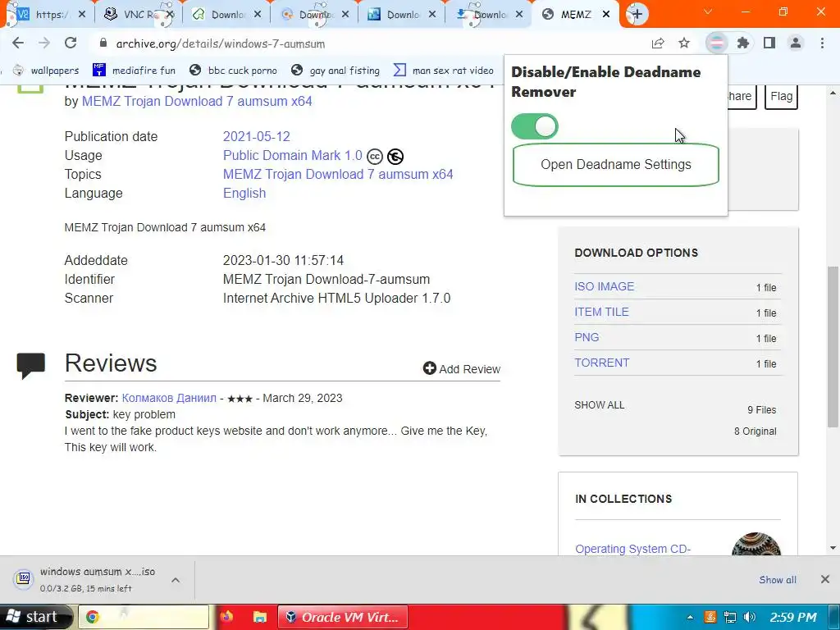
Task: View site information lock icon
Action: pos(103,43)
